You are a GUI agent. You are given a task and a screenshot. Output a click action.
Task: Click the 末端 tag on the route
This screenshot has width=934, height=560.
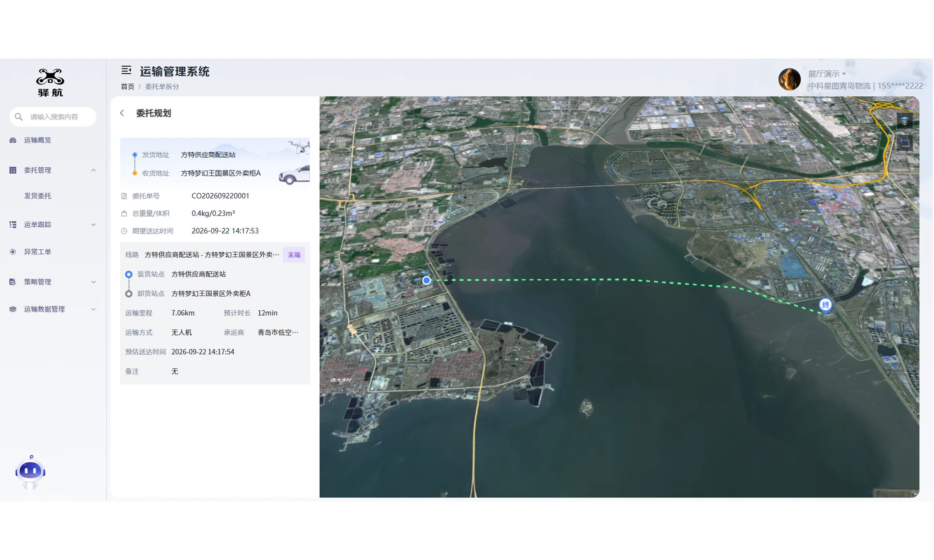(294, 255)
